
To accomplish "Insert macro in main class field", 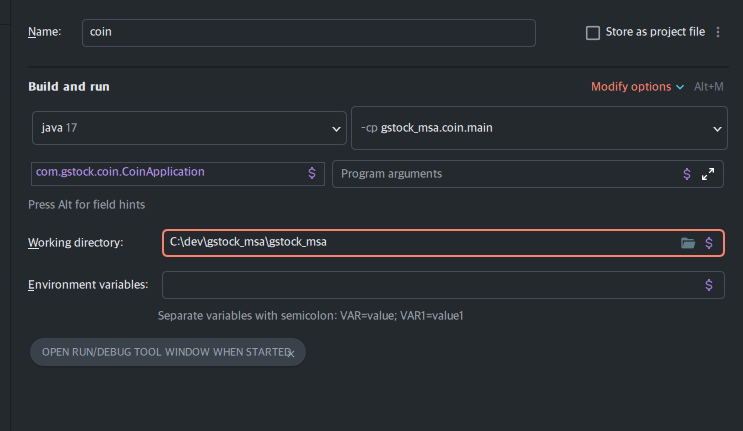I will pos(312,173).
